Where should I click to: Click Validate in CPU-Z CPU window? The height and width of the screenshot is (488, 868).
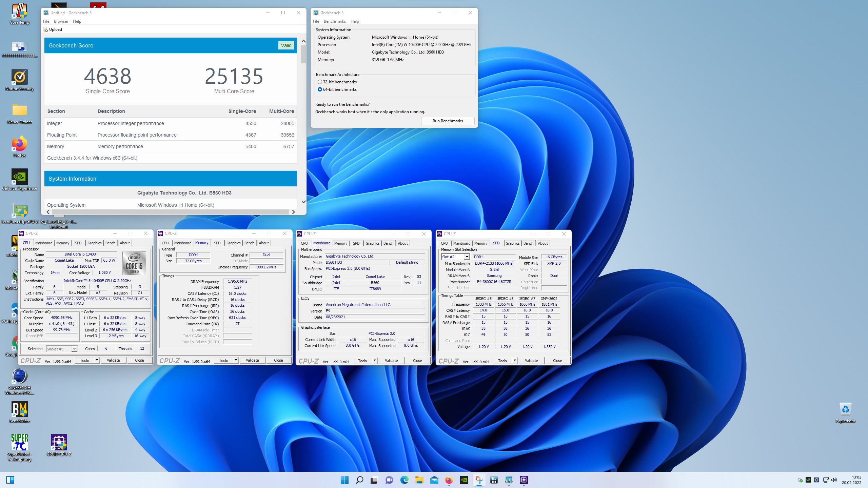113,360
